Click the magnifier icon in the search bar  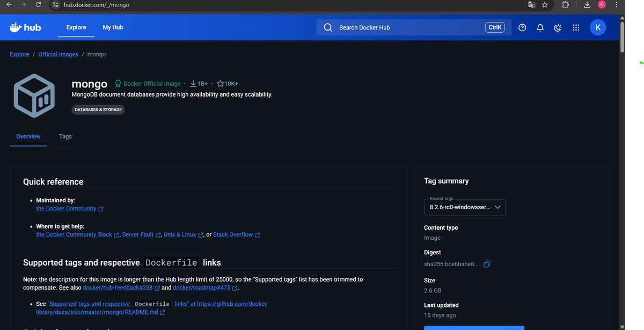327,27
